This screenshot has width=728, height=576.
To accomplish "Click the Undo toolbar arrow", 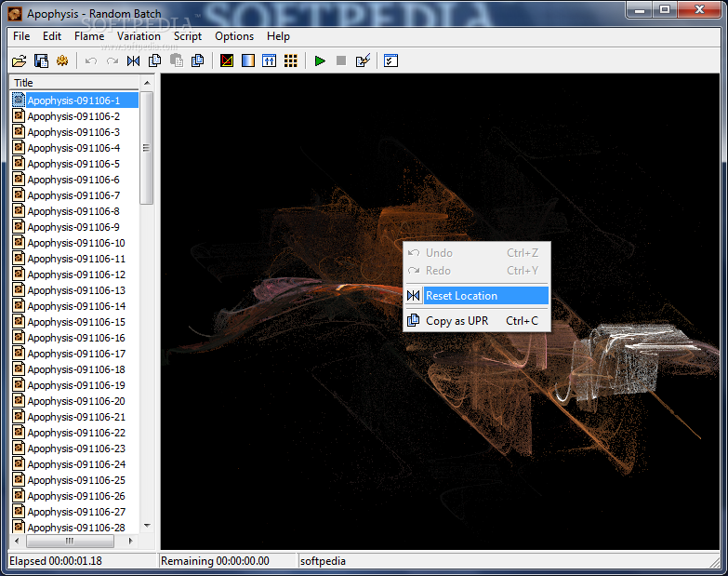I will pos(91,60).
